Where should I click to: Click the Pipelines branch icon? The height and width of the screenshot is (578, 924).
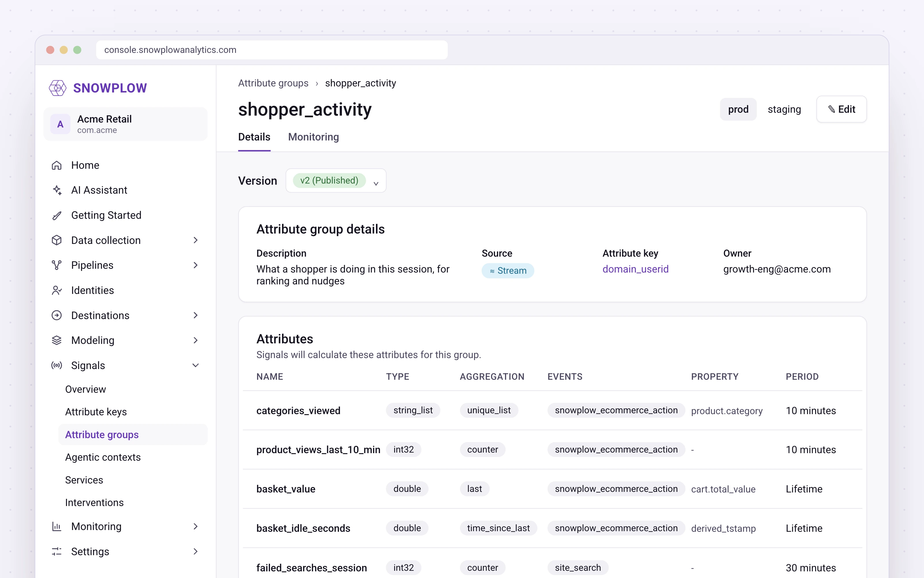[57, 265]
